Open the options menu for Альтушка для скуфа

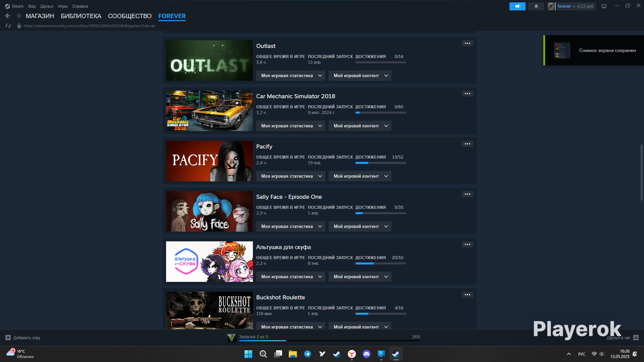468,245
